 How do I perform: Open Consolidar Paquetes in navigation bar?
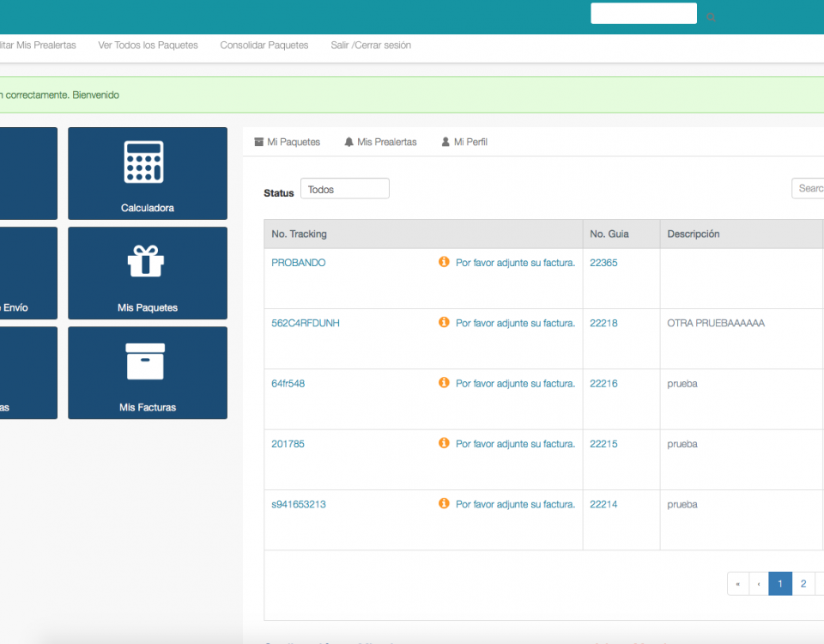click(264, 46)
